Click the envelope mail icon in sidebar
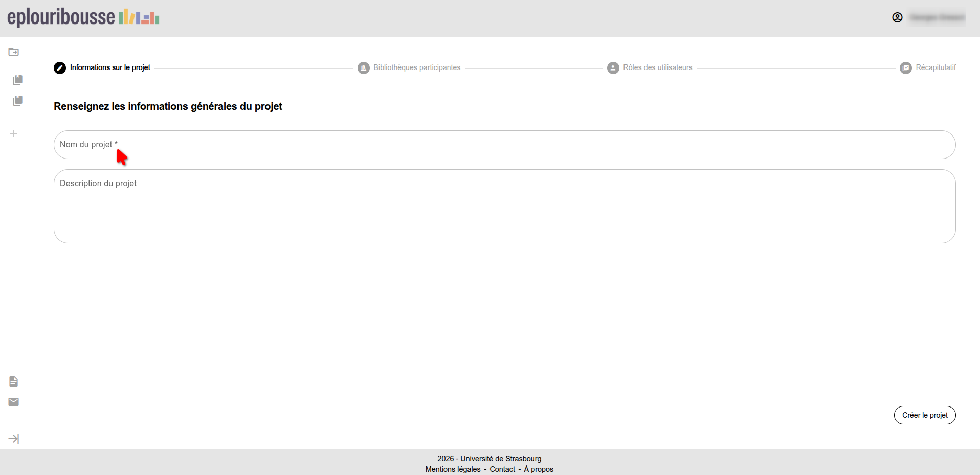Screen dimensions: 980x475 (14, 402)
